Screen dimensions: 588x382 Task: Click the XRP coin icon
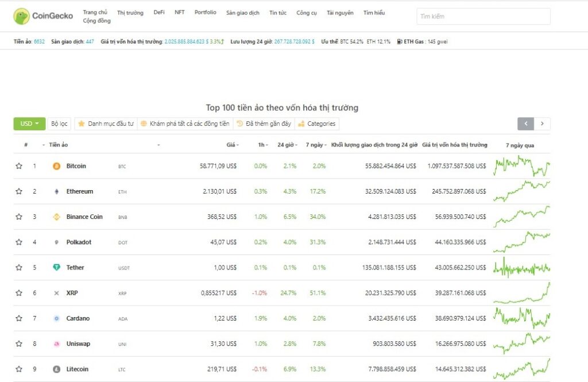tap(57, 293)
